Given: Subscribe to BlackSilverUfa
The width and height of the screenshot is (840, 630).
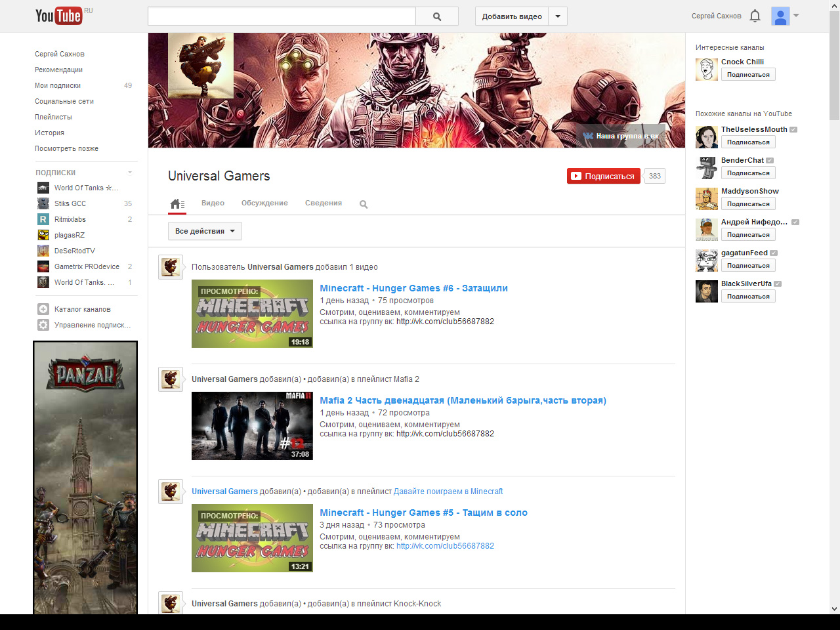Looking at the screenshot, I should click(x=748, y=297).
